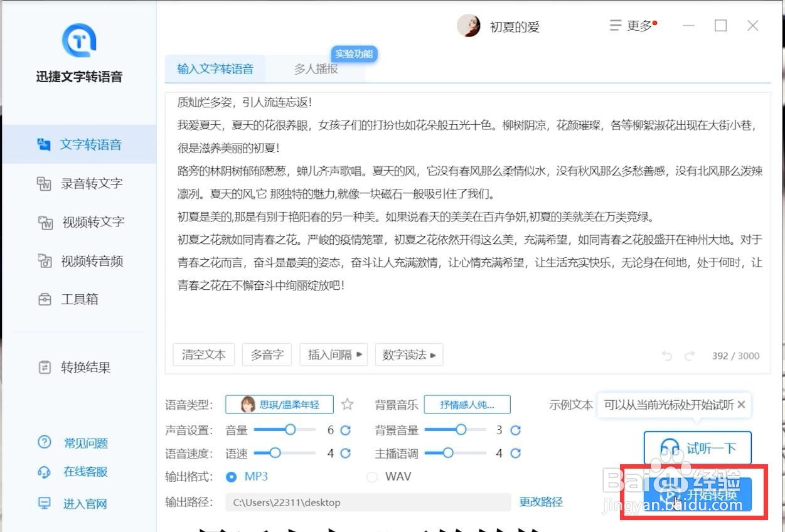
Task: Open 在线客服 support link
Action: (x=85, y=472)
